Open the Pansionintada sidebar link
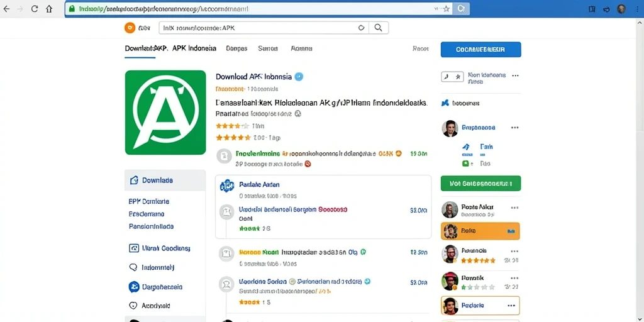 click(151, 226)
